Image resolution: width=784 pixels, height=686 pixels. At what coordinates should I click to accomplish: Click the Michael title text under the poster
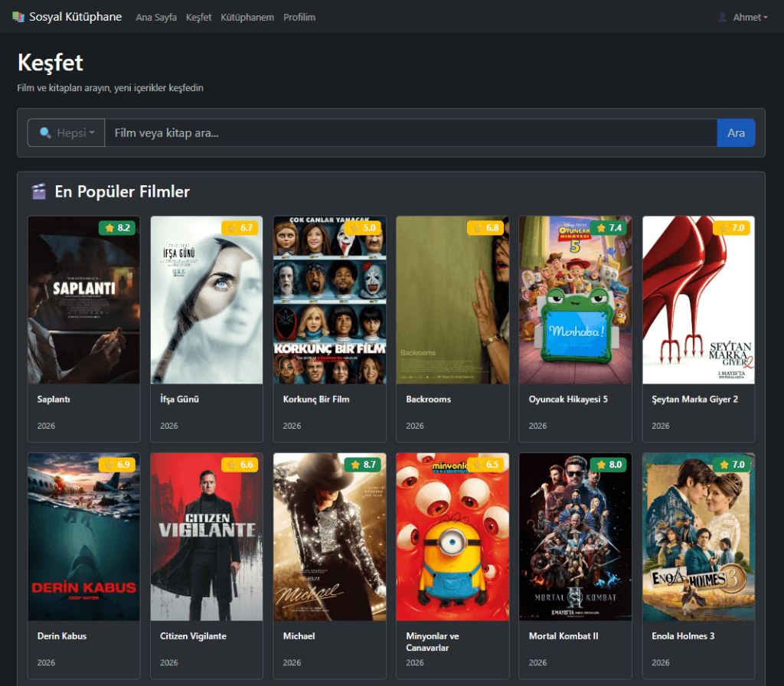[299, 636]
